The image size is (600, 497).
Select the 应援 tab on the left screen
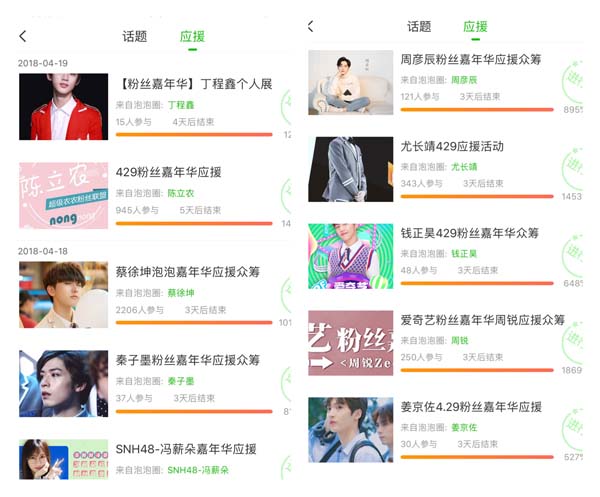192,37
